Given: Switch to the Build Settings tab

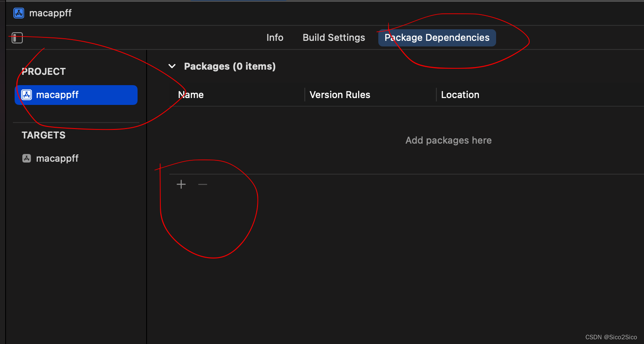Looking at the screenshot, I should point(334,37).
